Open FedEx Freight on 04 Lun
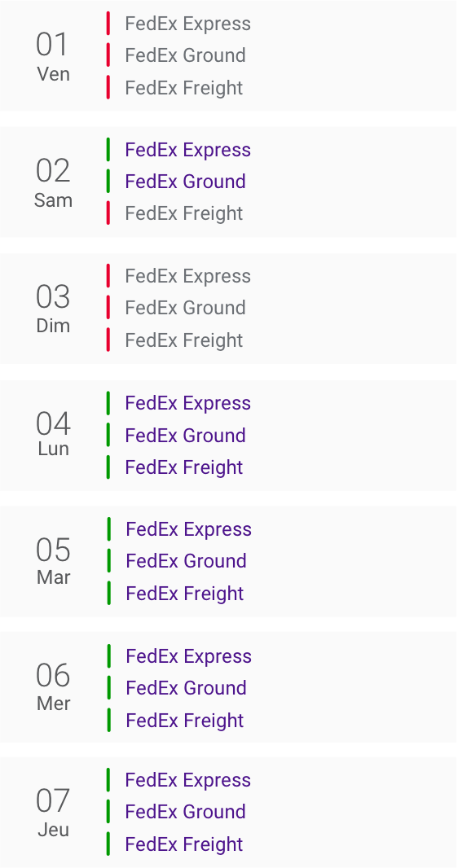The image size is (458, 868). coord(184,467)
